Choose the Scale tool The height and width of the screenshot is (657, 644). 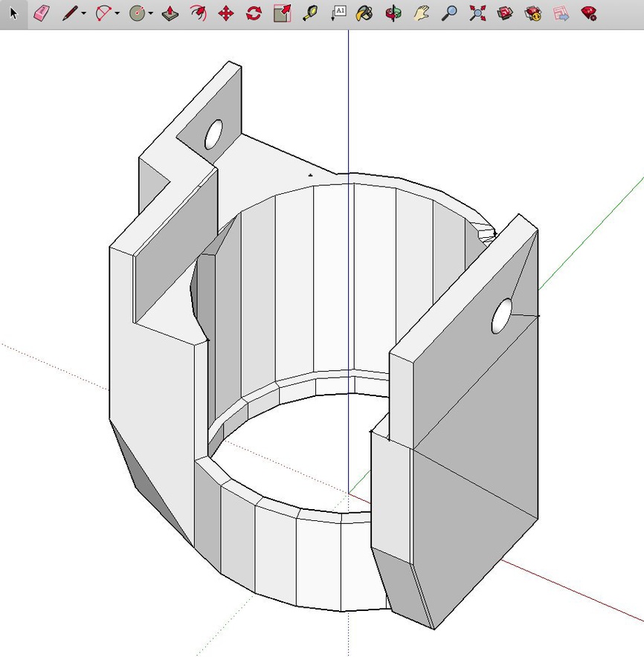point(282,13)
